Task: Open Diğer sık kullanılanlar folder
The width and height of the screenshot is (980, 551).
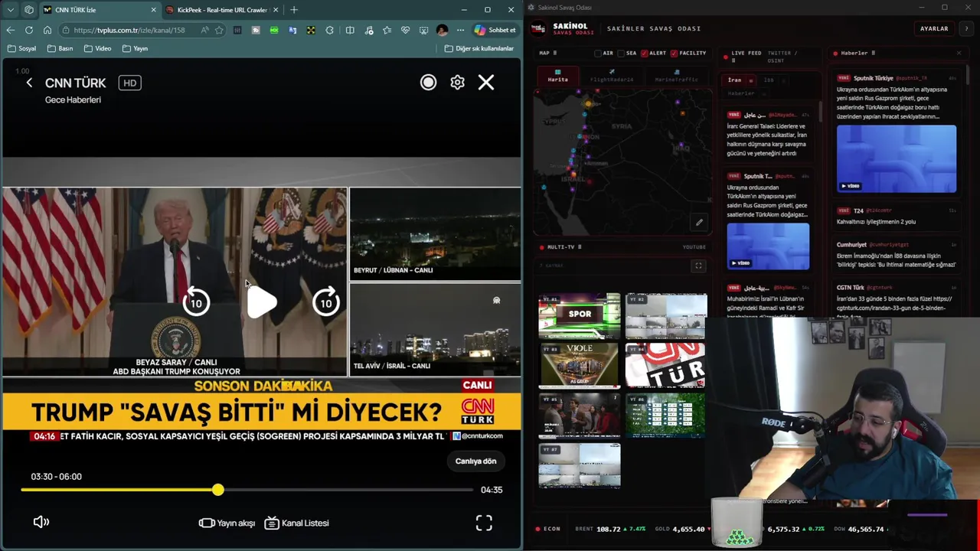Action: [479, 48]
